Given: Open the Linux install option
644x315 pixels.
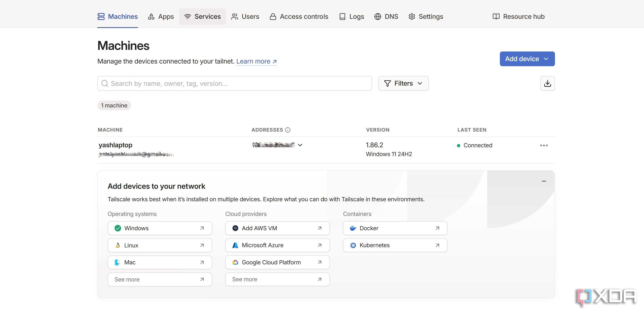Looking at the screenshot, I should click(x=160, y=245).
